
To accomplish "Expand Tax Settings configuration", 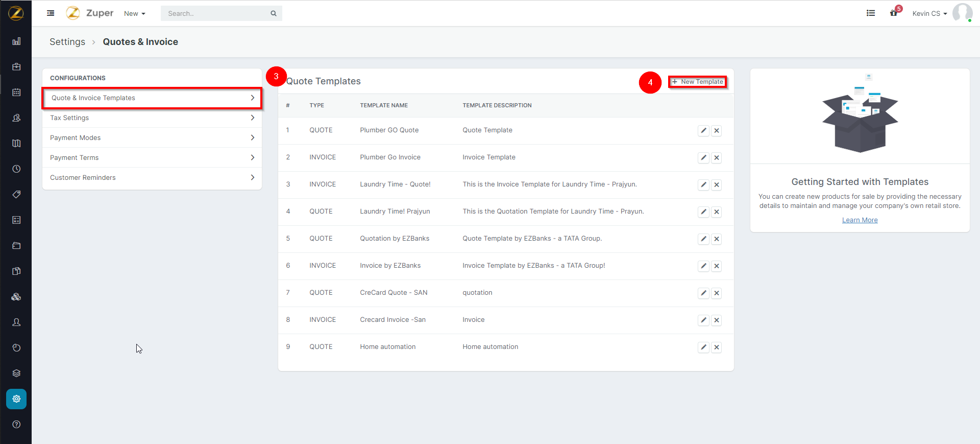I will 152,118.
